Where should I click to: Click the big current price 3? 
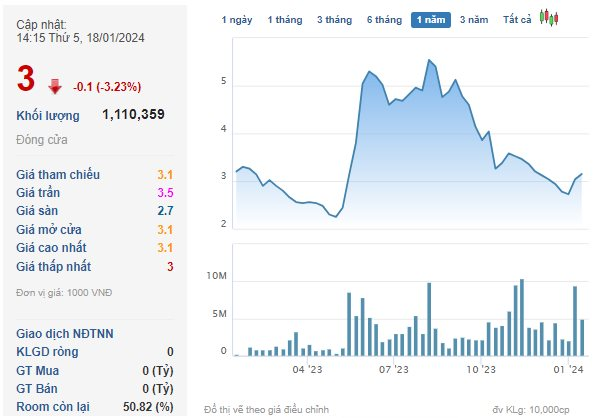coord(26,78)
